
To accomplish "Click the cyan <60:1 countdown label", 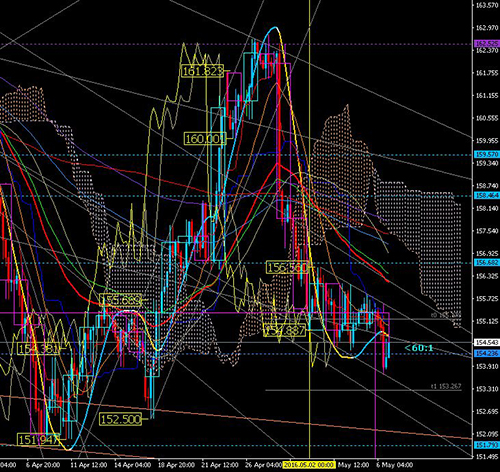I will click(419, 348).
